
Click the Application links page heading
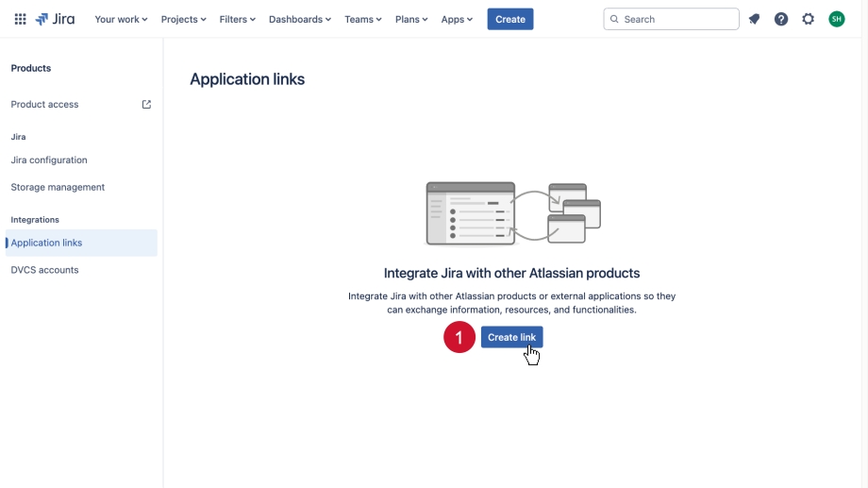(247, 79)
